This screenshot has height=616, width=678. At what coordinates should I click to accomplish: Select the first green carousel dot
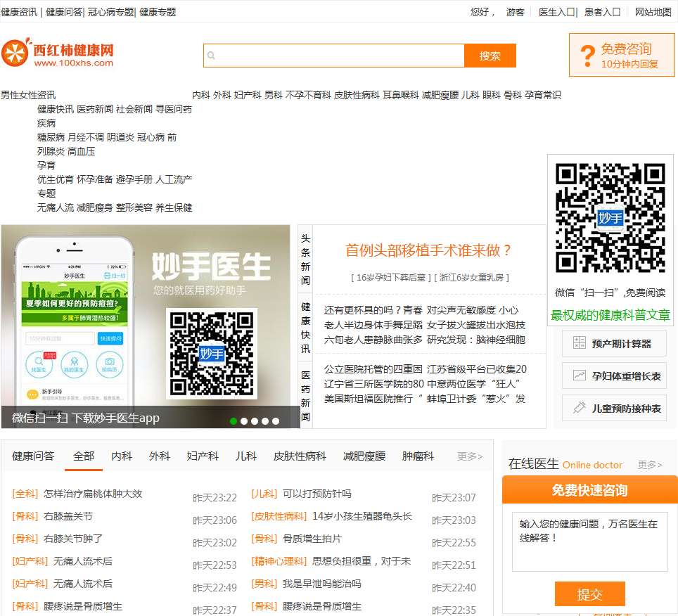[x=234, y=421]
